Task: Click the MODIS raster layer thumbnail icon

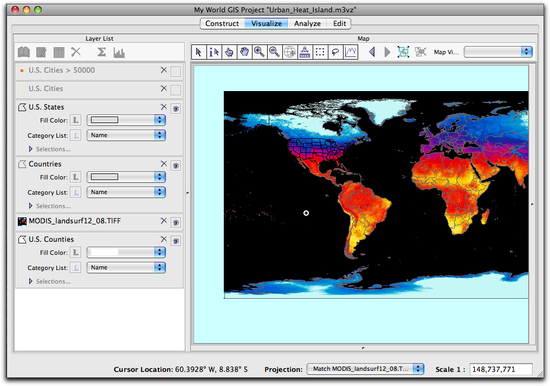Action: [22, 221]
